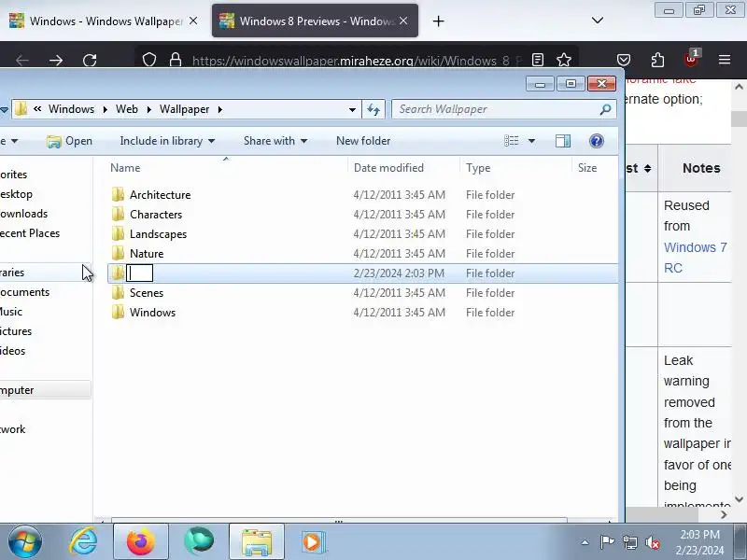Toggle the preview pane
The width and height of the screenshot is (747, 560).
click(x=563, y=141)
